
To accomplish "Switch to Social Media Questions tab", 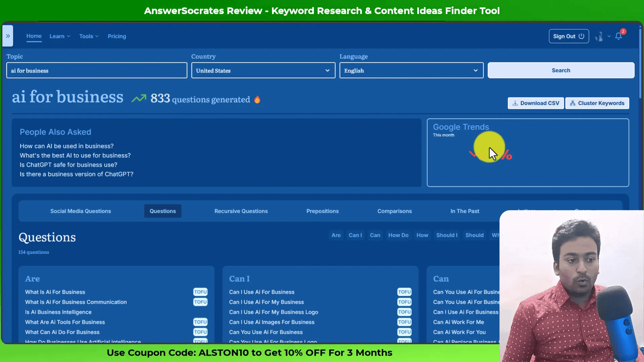I will click(x=80, y=211).
